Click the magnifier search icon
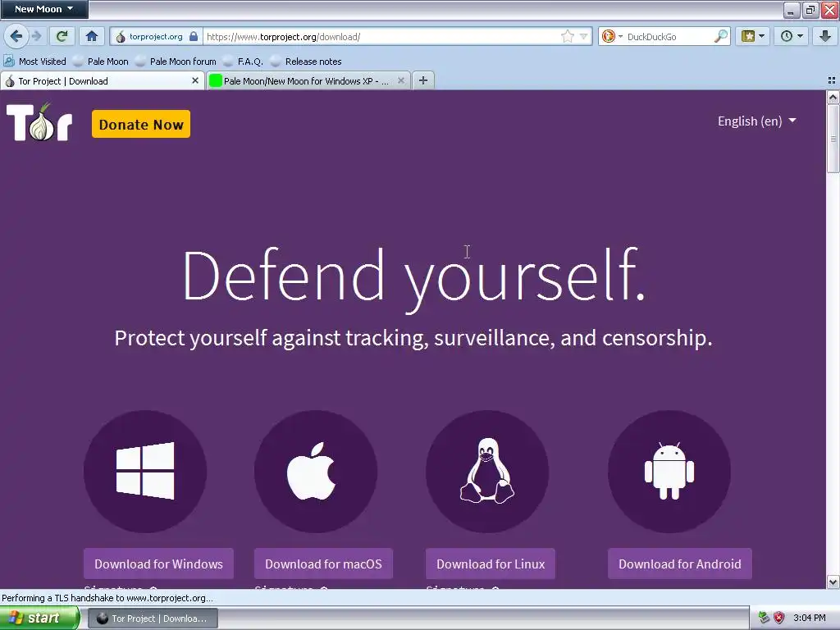This screenshot has height=630, width=840. 721,36
